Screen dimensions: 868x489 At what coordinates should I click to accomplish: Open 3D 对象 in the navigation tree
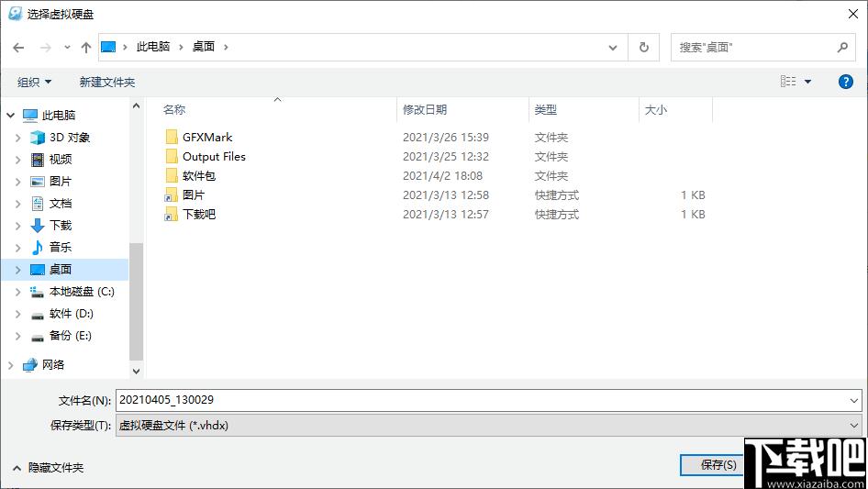70,137
